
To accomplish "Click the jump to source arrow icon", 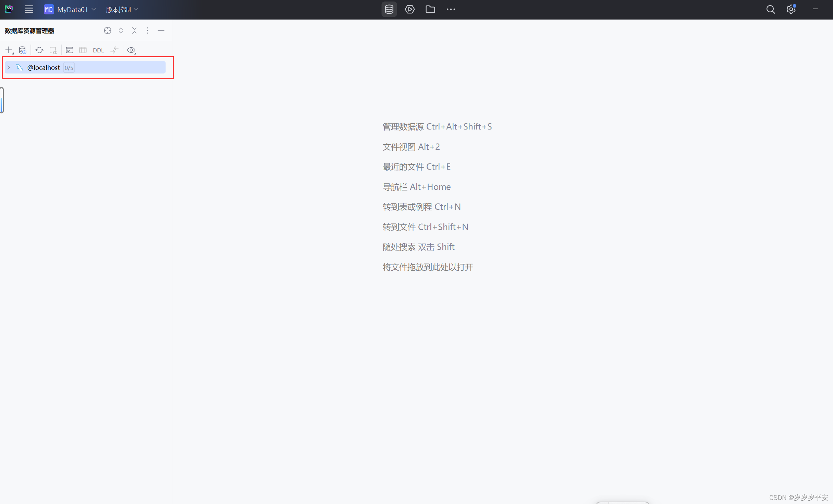I will click(x=114, y=50).
